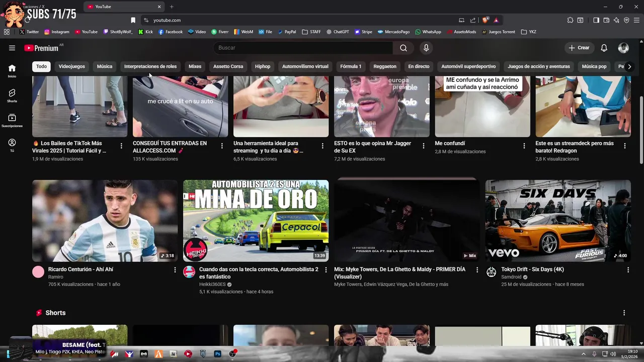Image resolution: width=644 pixels, height=362 pixels.
Task: Open options for Automobilista 2 video
Action: click(326, 270)
